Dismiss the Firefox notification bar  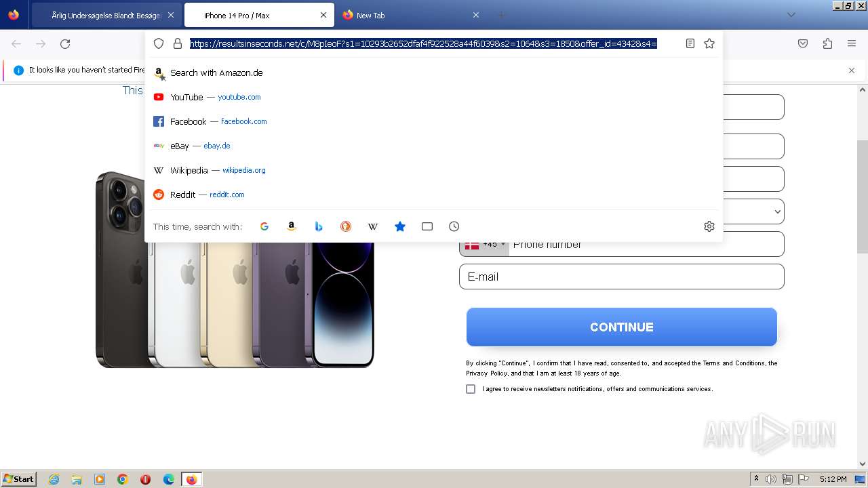click(852, 70)
